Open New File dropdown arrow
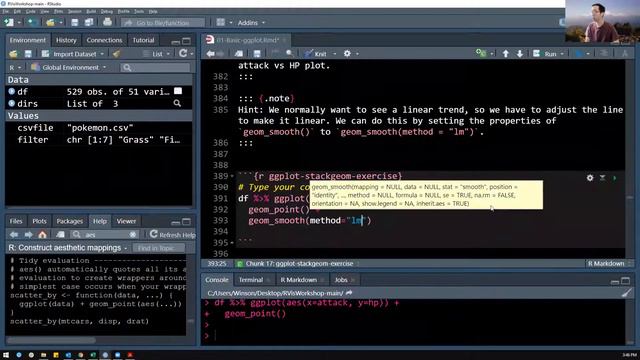The width and height of the screenshot is (640, 360). pos(19,23)
